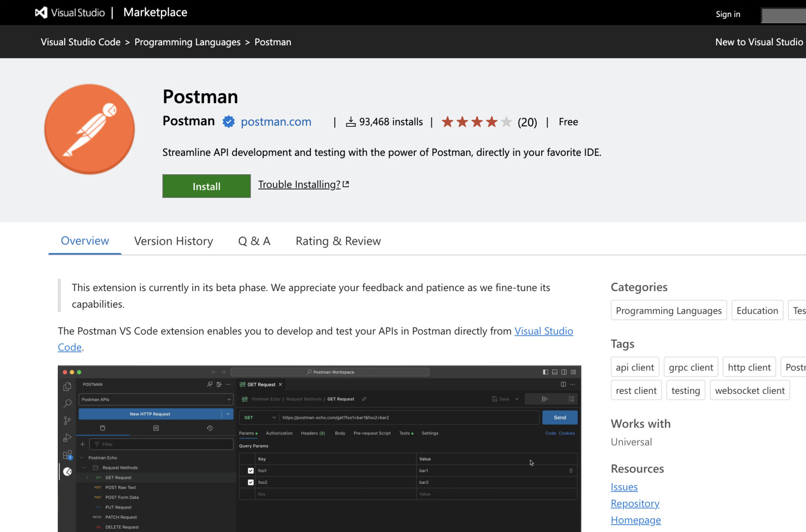Click the Postman breadcrumb item
This screenshot has height=532, width=806.
273,42
